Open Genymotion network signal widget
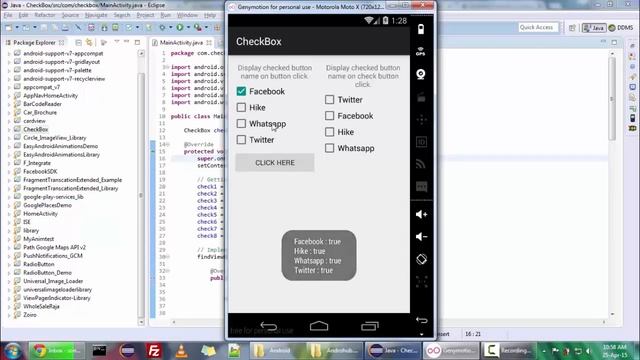 [421, 164]
